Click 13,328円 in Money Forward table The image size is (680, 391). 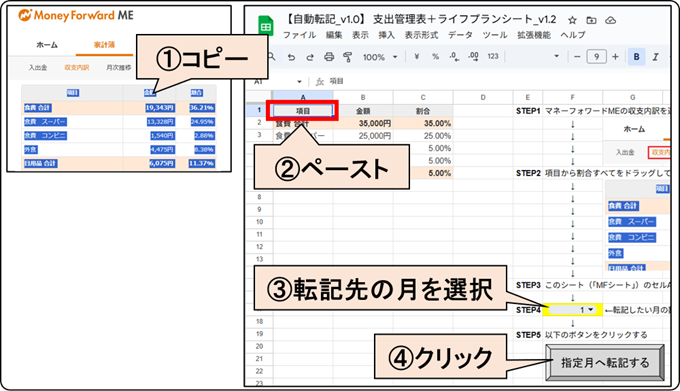click(x=160, y=122)
